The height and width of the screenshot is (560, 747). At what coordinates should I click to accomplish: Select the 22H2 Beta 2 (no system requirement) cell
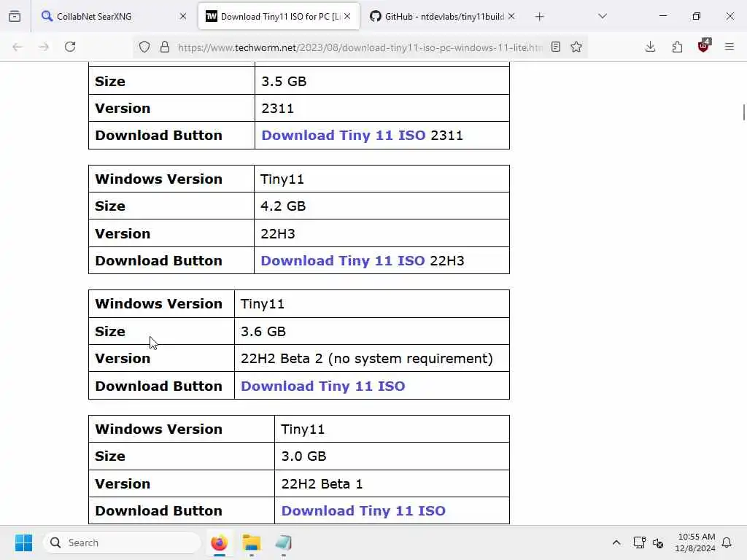(371, 358)
